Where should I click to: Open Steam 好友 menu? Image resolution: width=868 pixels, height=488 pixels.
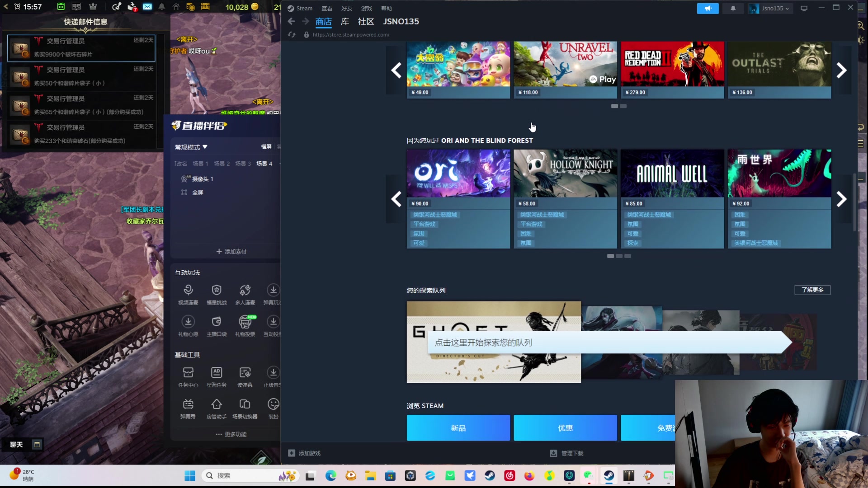347,8
